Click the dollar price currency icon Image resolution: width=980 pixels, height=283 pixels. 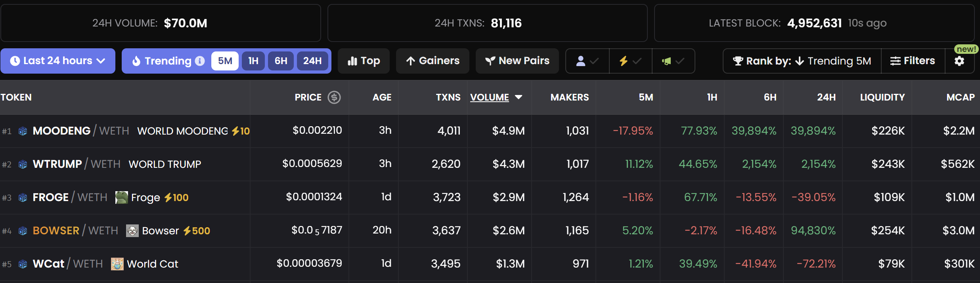334,97
